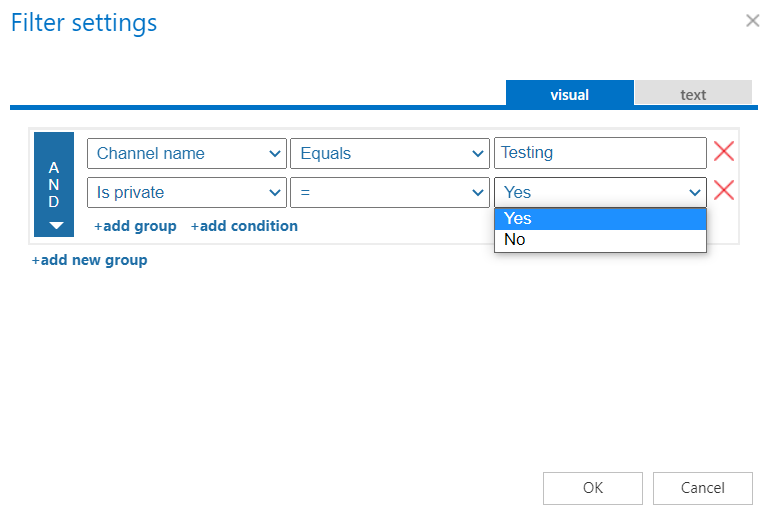The width and height of the screenshot is (766, 516).
Task: Open the Is private field dropdown
Action: click(186, 192)
